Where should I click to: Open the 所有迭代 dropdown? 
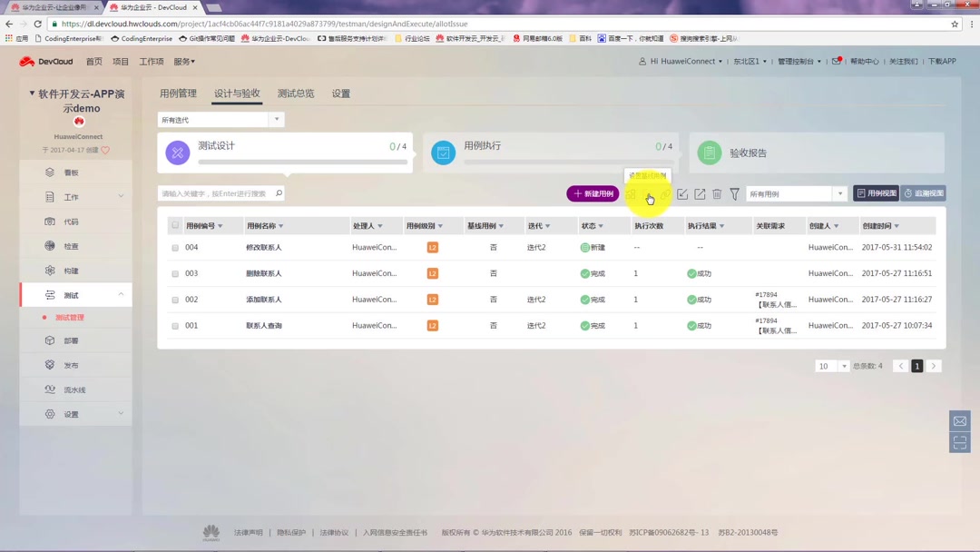pyautogui.click(x=220, y=119)
